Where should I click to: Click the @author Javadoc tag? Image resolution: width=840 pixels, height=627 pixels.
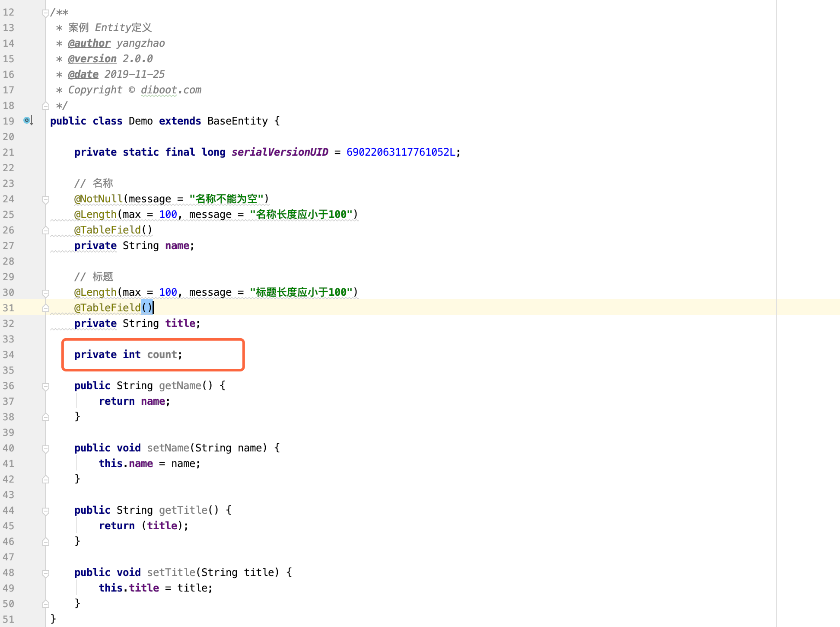point(89,43)
